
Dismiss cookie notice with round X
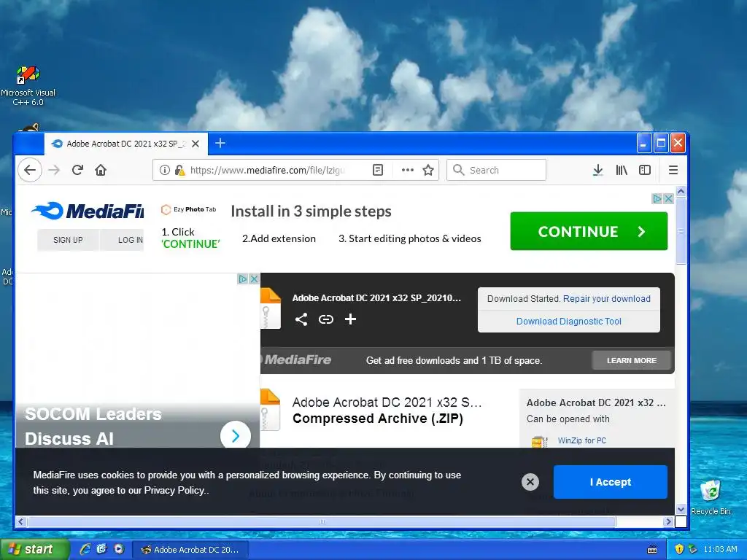coord(530,482)
